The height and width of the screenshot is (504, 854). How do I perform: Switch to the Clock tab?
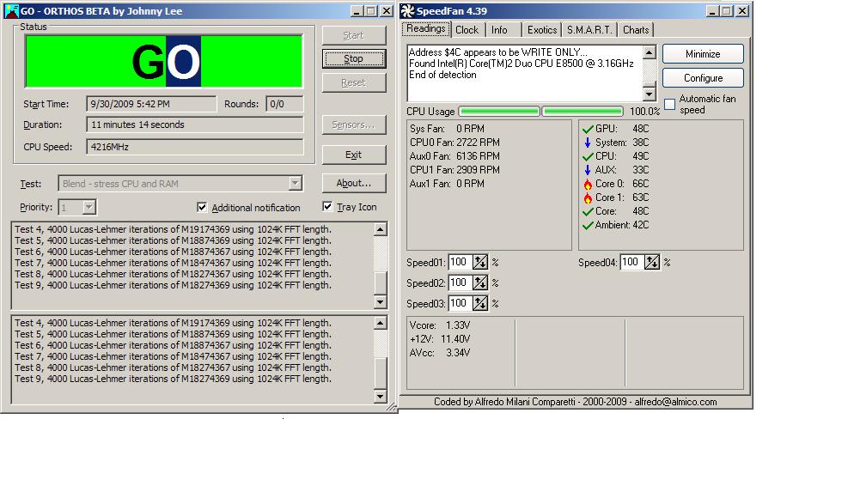pyautogui.click(x=467, y=30)
